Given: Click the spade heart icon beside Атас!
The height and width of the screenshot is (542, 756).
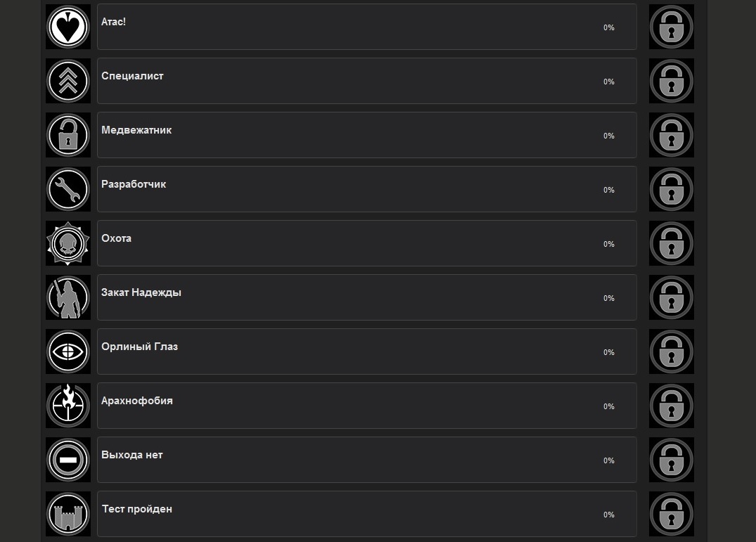Looking at the screenshot, I should click(x=68, y=27).
